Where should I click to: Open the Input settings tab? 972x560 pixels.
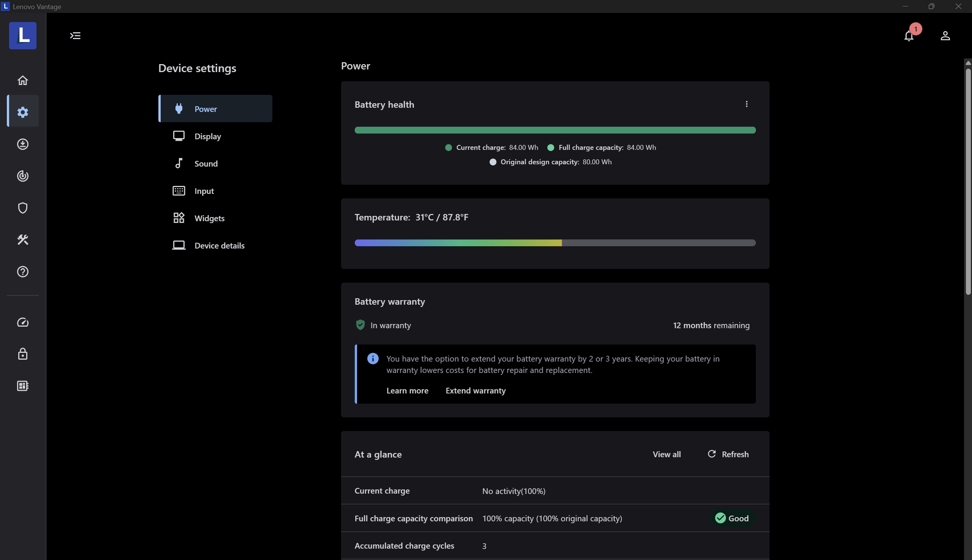[204, 191]
